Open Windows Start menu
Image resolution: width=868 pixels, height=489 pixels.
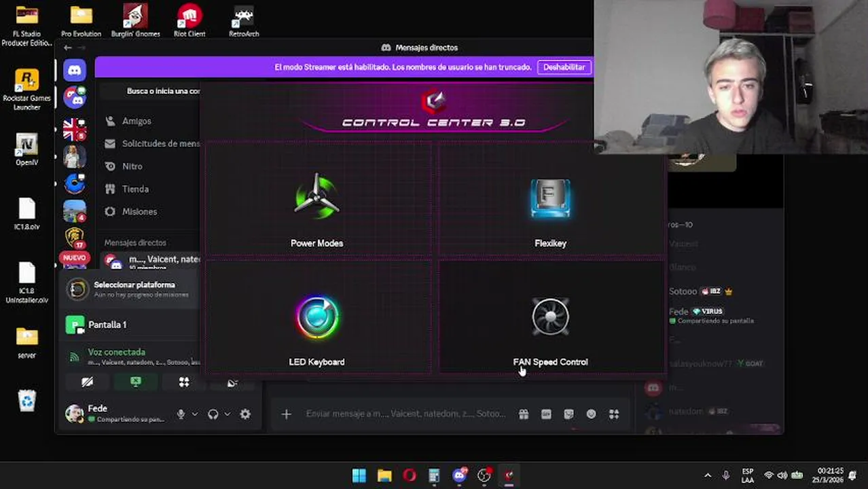359,475
